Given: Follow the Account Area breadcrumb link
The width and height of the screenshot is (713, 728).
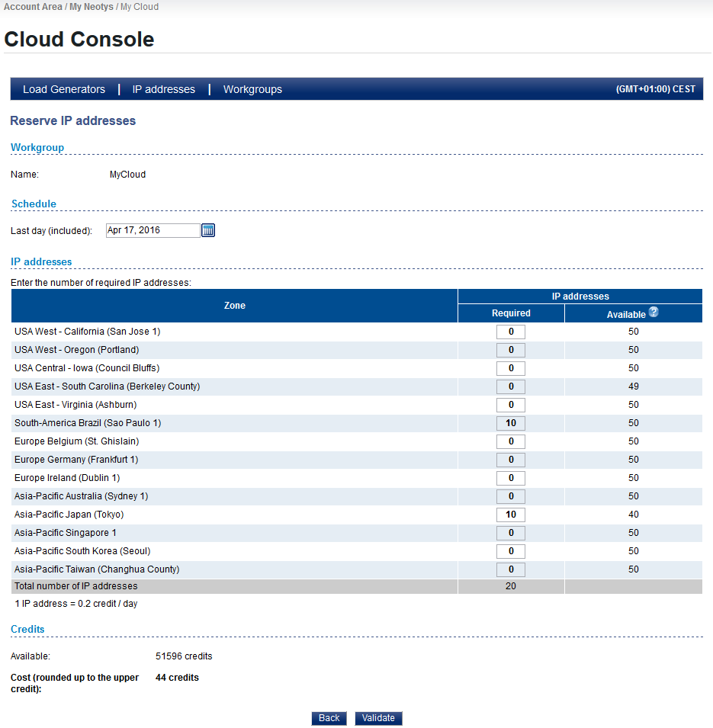Looking at the screenshot, I should pos(32,7).
